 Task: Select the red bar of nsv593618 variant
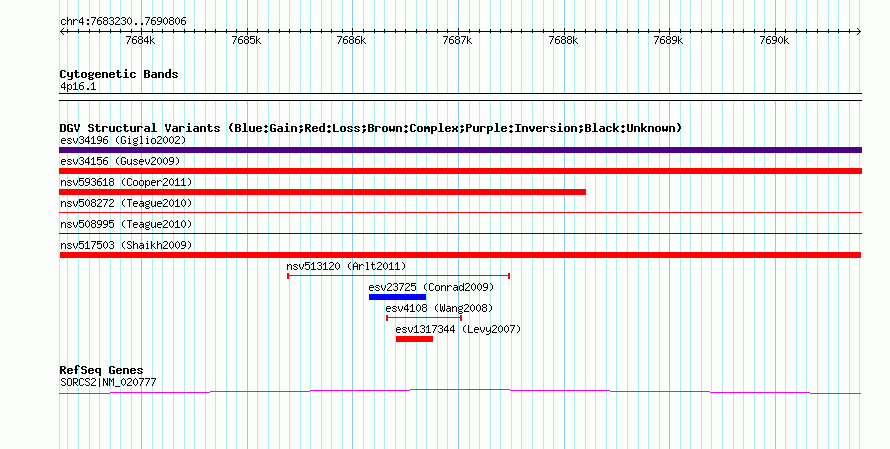pyautogui.click(x=322, y=192)
